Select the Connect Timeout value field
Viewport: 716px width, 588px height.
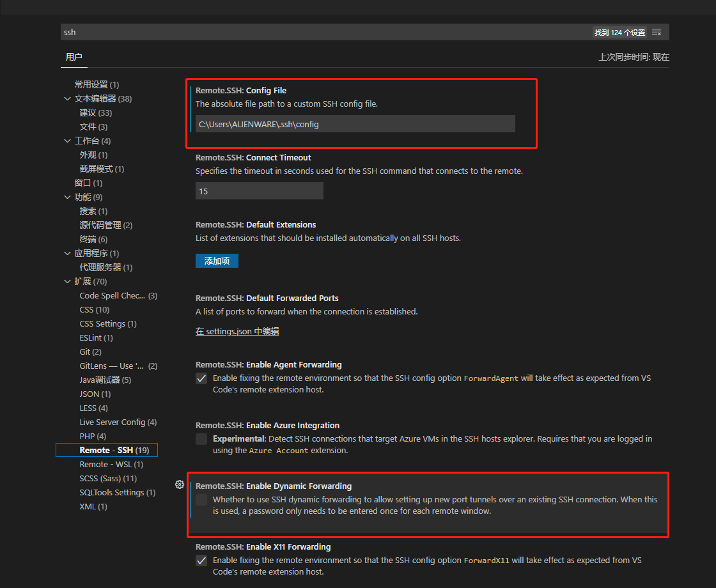pyautogui.click(x=259, y=190)
